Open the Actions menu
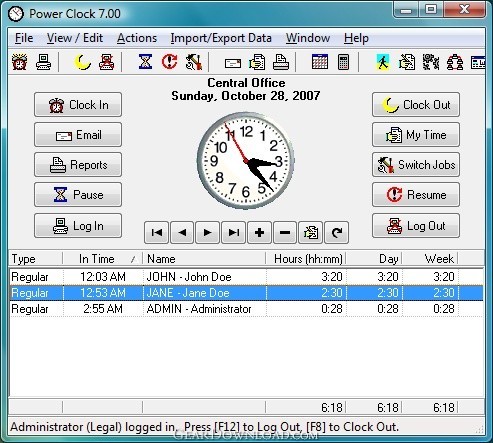This screenshot has width=493, height=443. point(137,38)
